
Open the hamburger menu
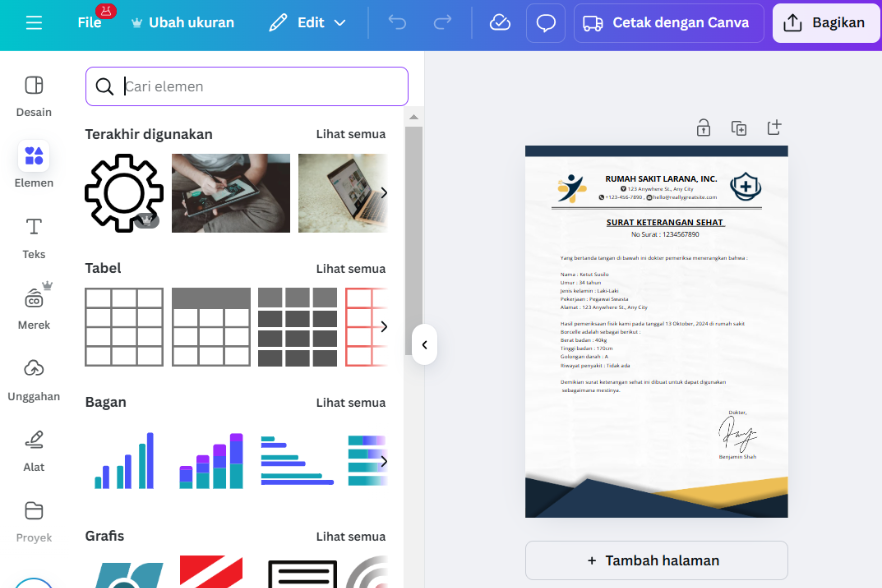[x=34, y=23]
